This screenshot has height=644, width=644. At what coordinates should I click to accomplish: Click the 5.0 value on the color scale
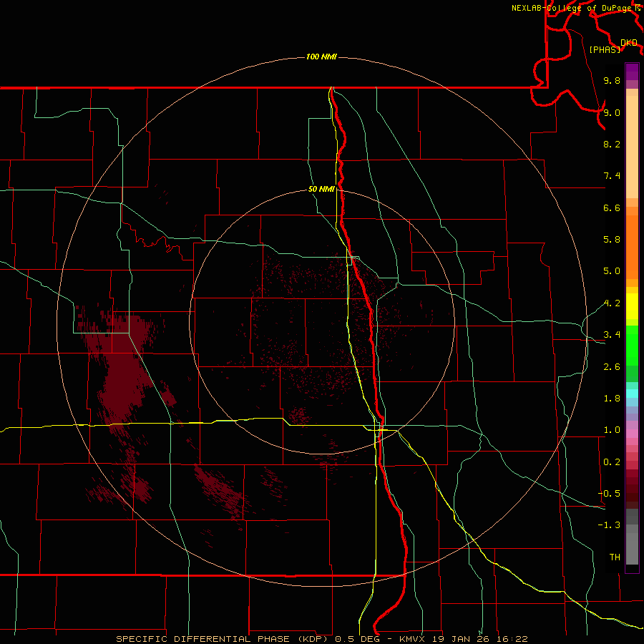click(612, 271)
